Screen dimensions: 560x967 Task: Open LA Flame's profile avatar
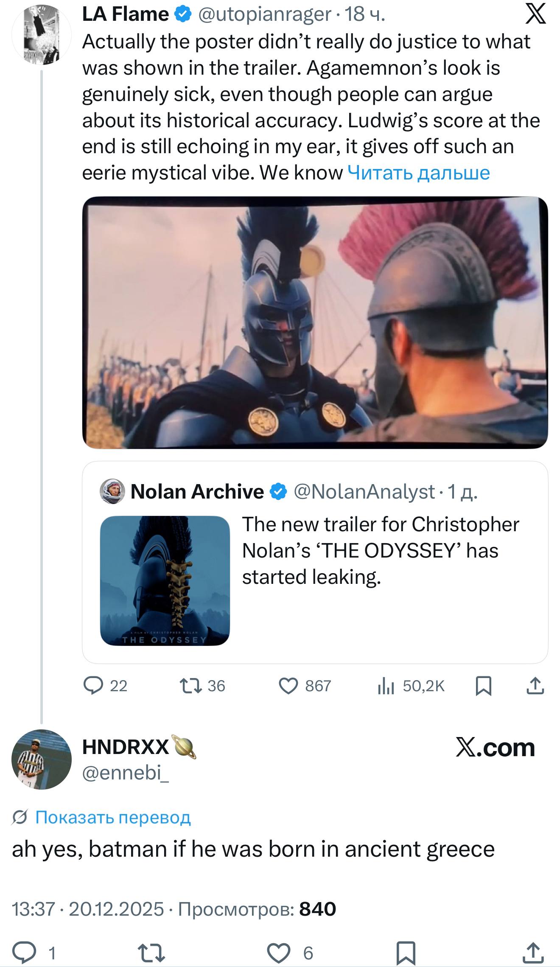tap(41, 35)
